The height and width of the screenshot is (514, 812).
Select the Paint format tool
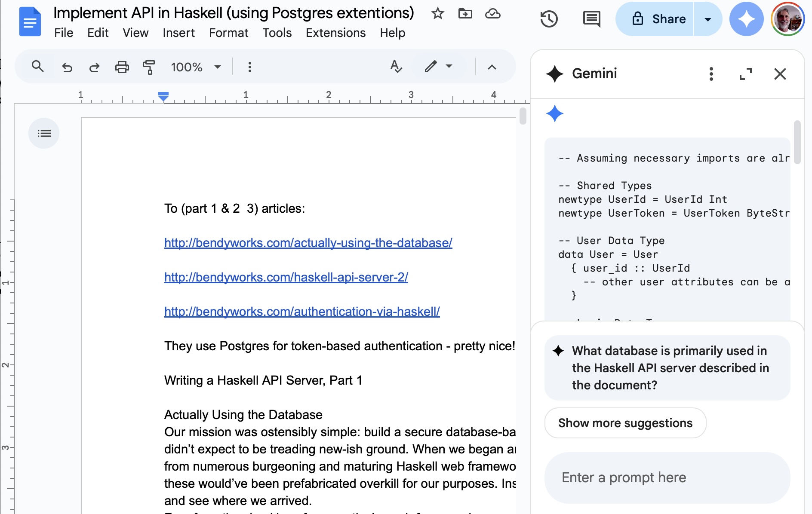[x=149, y=67]
